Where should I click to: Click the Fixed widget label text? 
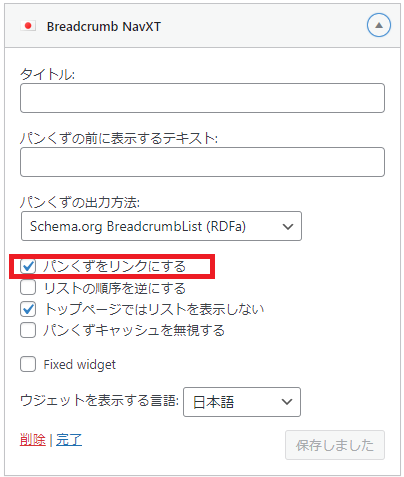pos(80,365)
